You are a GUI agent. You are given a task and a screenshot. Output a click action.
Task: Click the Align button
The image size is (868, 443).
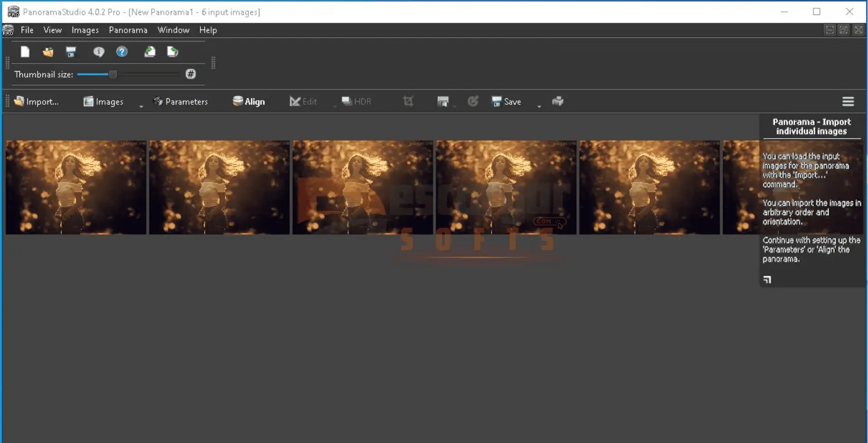tap(249, 102)
